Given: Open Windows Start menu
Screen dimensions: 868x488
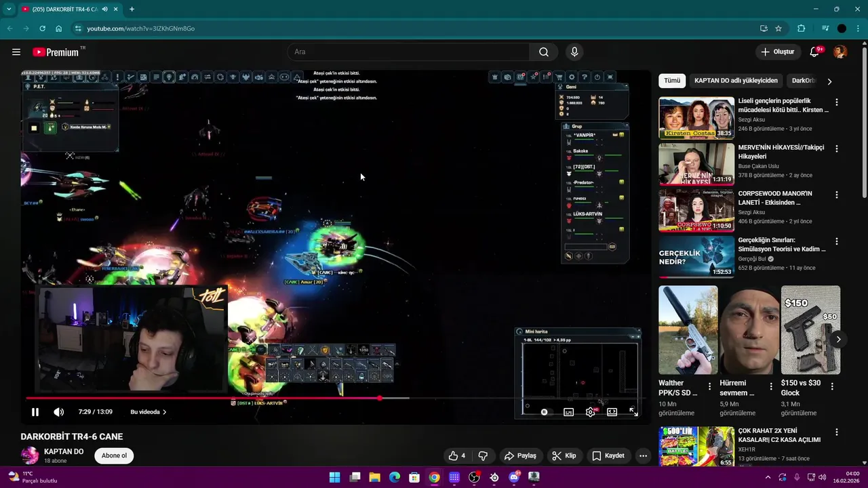Looking at the screenshot, I should pyautogui.click(x=335, y=477).
